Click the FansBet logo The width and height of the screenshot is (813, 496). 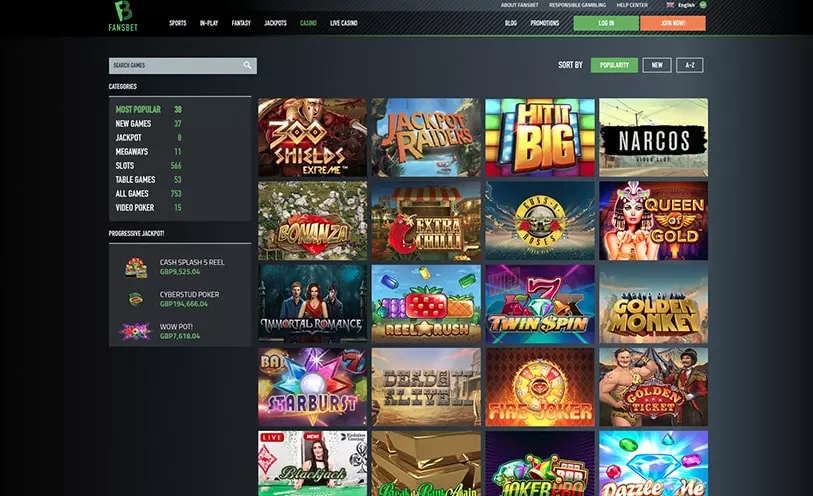point(123,16)
